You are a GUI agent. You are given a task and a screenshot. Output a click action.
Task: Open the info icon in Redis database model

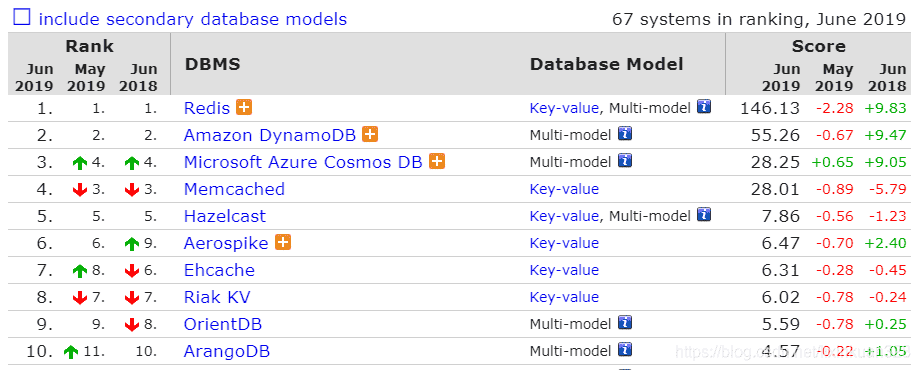704,107
